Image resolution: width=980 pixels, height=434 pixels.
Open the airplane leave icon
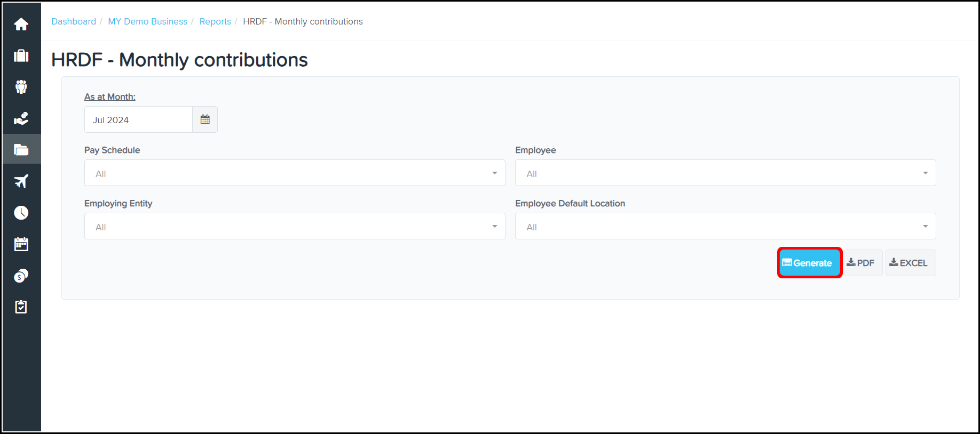(x=21, y=181)
